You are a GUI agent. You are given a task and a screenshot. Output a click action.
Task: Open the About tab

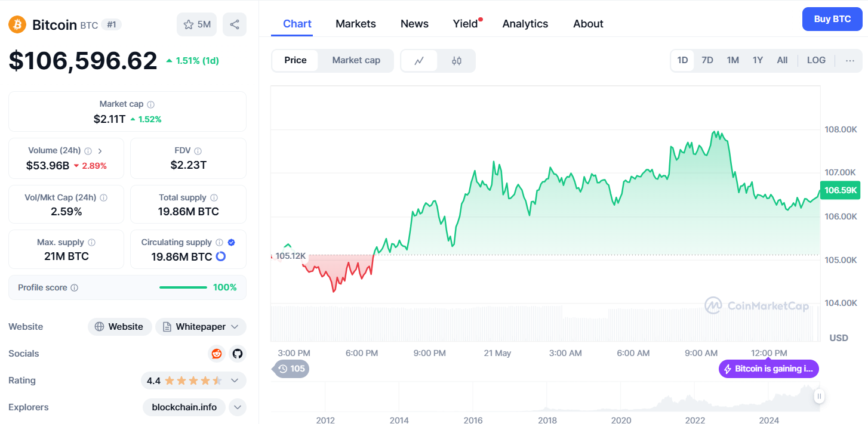point(588,24)
